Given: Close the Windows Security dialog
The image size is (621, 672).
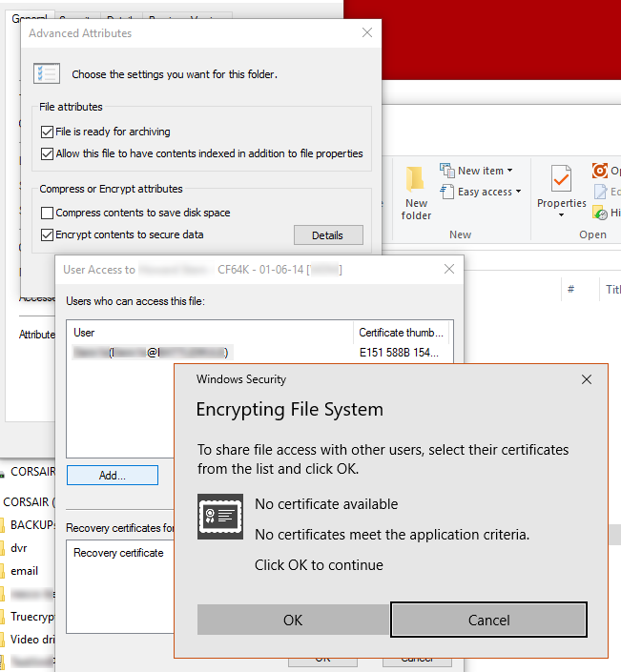Looking at the screenshot, I should (587, 379).
